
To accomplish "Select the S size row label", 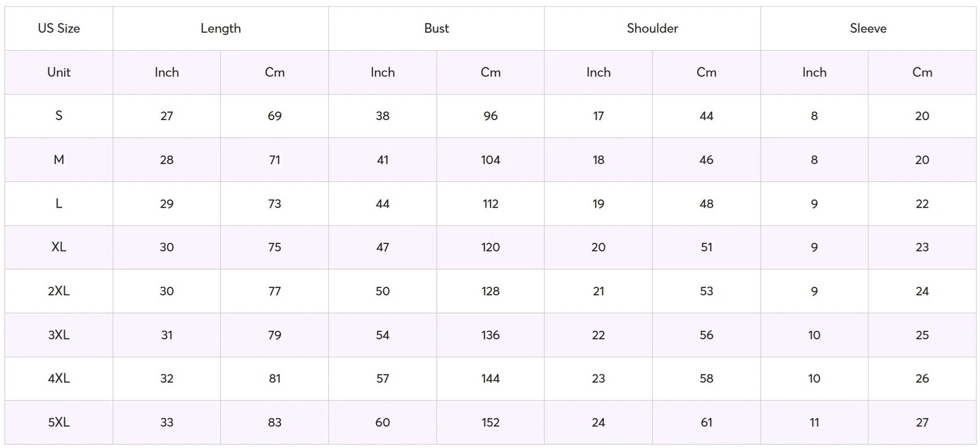I will pos(59,116).
